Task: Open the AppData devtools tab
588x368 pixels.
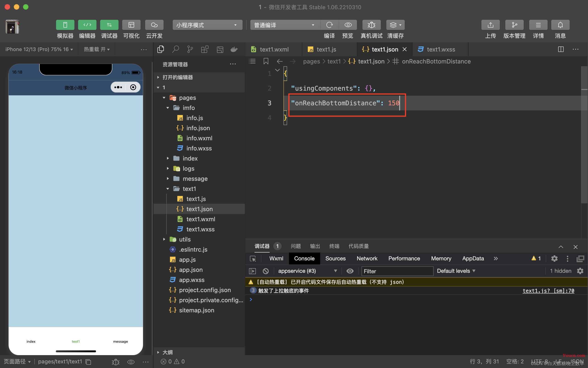Action: coord(473,259)
